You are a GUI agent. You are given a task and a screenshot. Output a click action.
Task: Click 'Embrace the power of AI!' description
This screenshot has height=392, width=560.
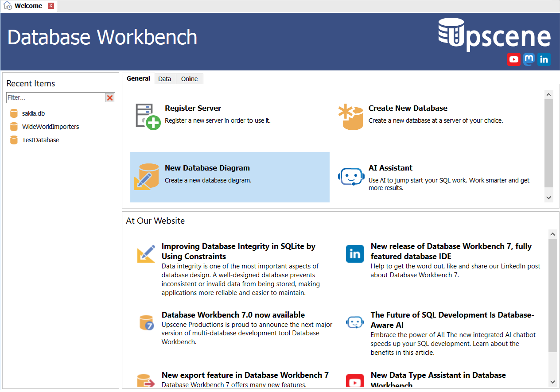pos(453,344)
